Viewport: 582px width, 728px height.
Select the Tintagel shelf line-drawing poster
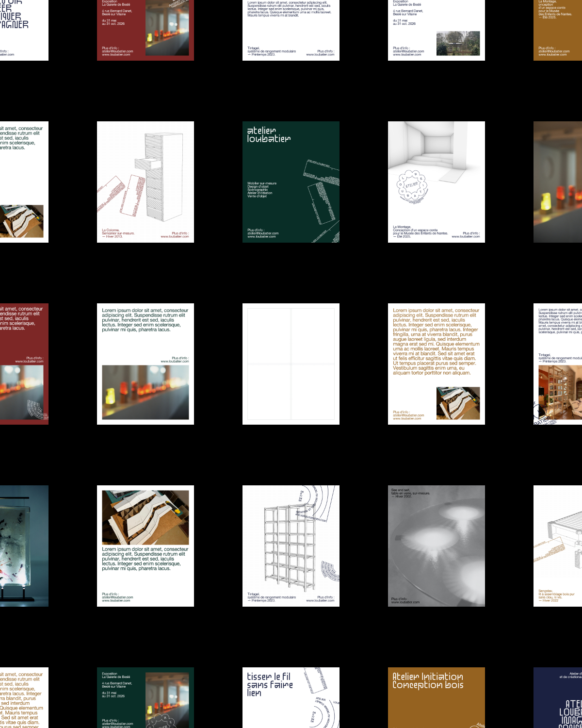click(x=291, y=546)
